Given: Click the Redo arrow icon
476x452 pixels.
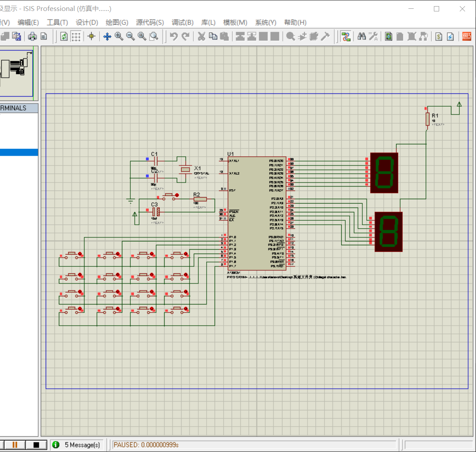Looking at the screenshot, I should (186, 36).
